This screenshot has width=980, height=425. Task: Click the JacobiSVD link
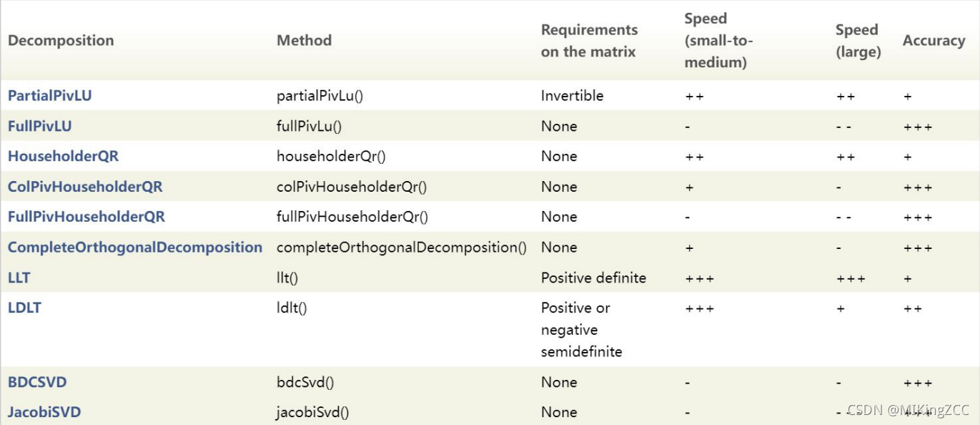point(44,412)
